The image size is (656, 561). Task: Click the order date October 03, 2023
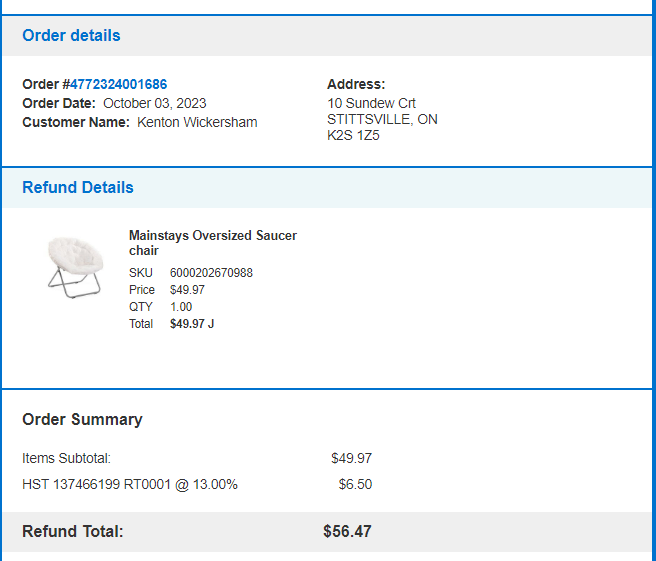click(x=155, y=103)
